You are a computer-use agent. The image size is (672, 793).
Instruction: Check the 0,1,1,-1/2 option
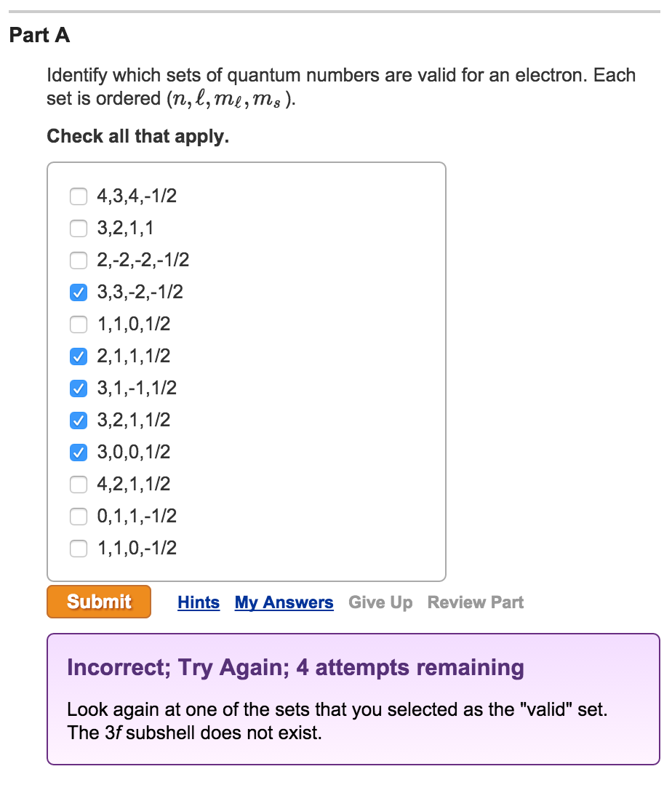pos(78,517)
